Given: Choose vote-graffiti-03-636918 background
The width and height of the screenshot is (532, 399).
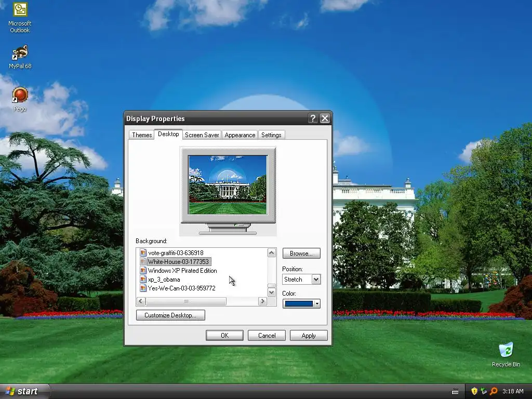Looking at the screenshot, I should pos(176,253).
